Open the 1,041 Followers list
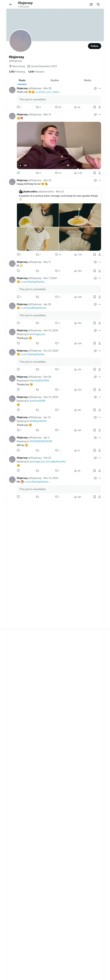 coord(36,72)
